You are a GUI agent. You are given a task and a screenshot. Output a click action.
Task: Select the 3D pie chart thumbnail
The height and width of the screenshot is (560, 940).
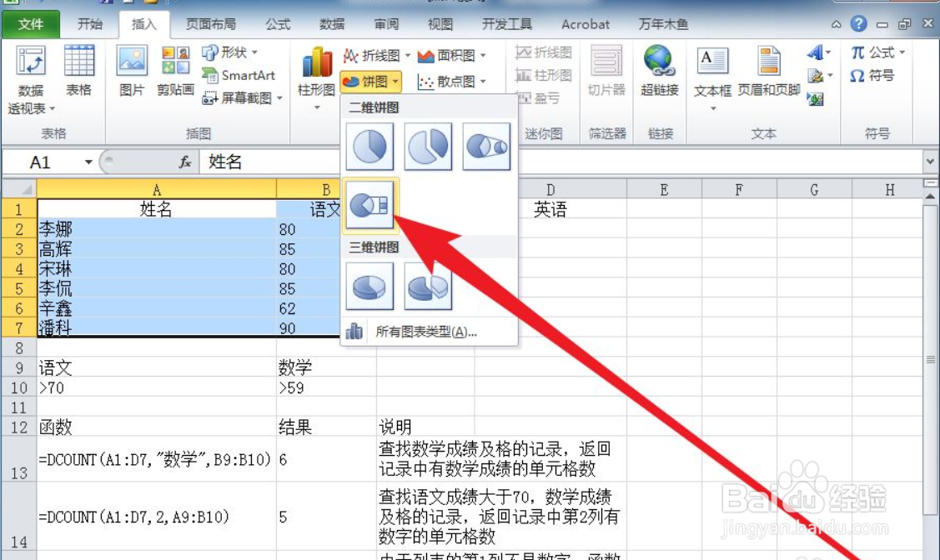pos(369,287)
